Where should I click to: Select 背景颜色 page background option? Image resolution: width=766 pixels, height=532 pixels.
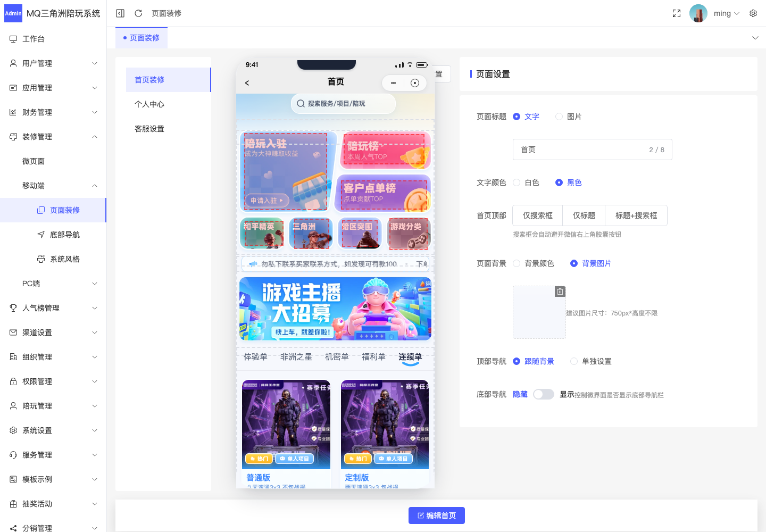click(x=534, y=263)
